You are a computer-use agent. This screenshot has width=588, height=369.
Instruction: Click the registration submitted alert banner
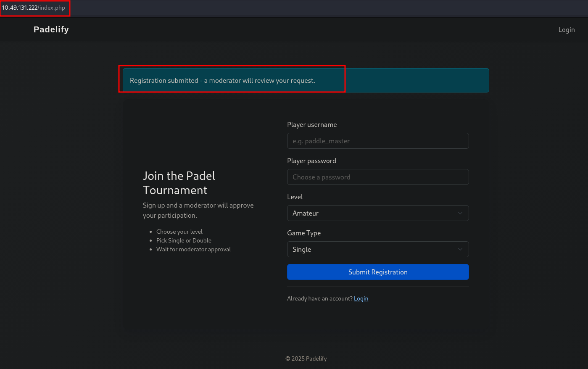(x=306, y=80)
